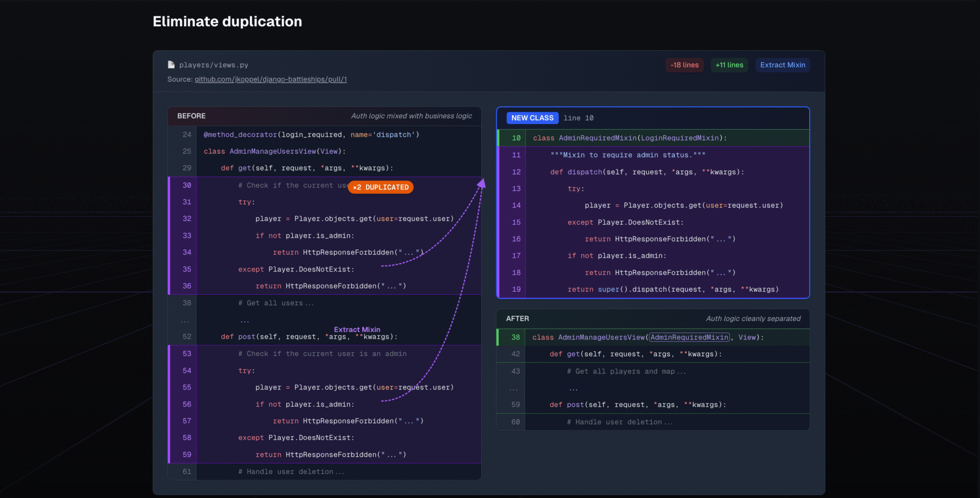Screen dimensions: 980x498
Task: Click the orange ×2 DUPLICATED badge
Action: click(x=381, y=187)
